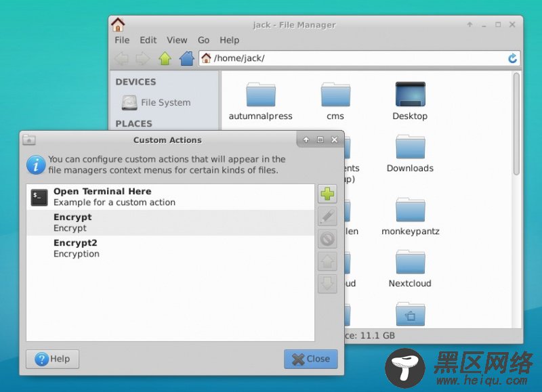Open the View menu in File Manager
The width and height of the screenshot is (542, 392).
click(177, 40)
